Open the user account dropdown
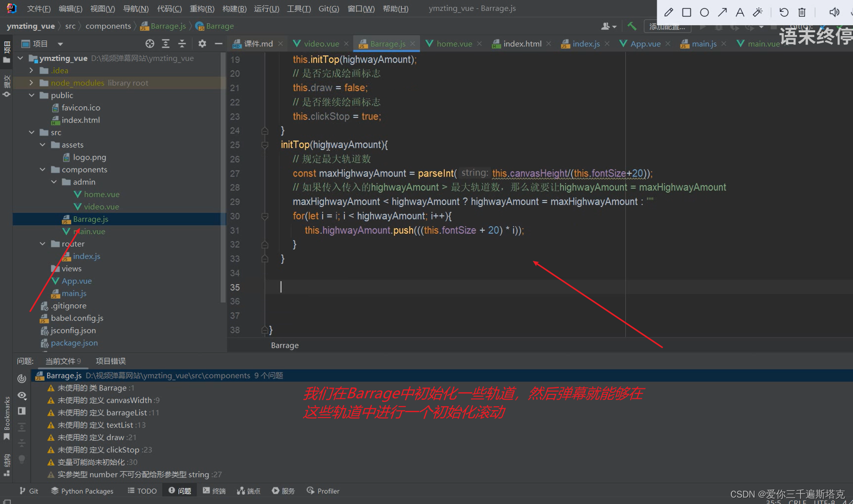 coord(608,26)
